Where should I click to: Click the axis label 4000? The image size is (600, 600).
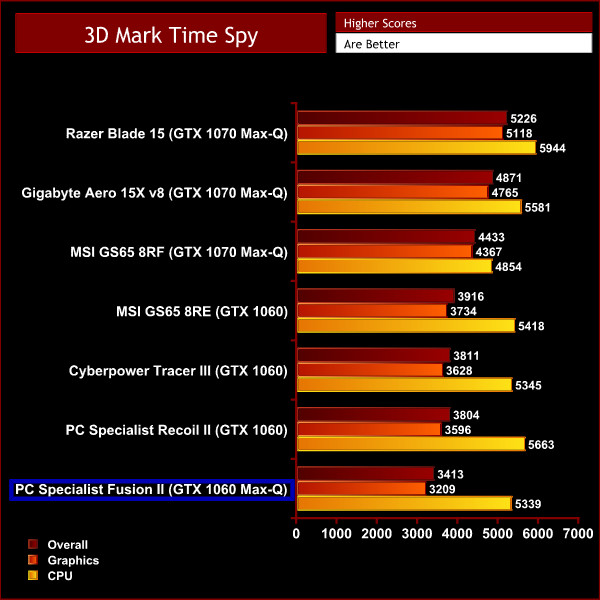[x=457, y=533]
